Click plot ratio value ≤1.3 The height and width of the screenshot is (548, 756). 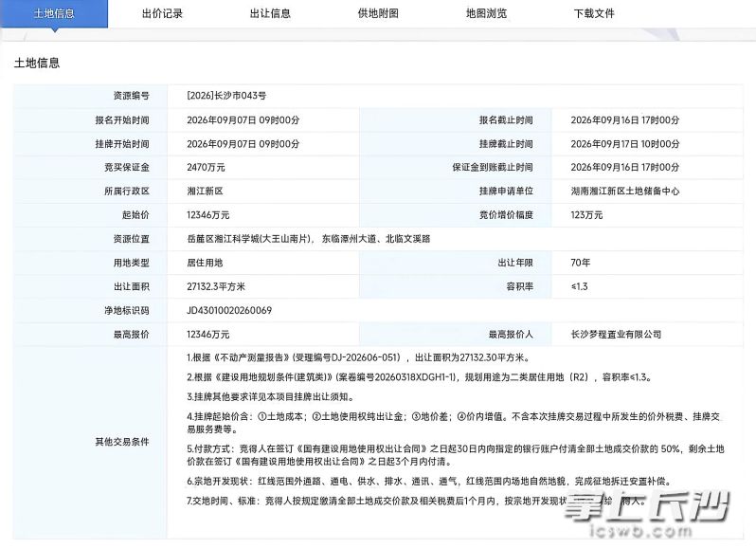(x=579, y=286)
